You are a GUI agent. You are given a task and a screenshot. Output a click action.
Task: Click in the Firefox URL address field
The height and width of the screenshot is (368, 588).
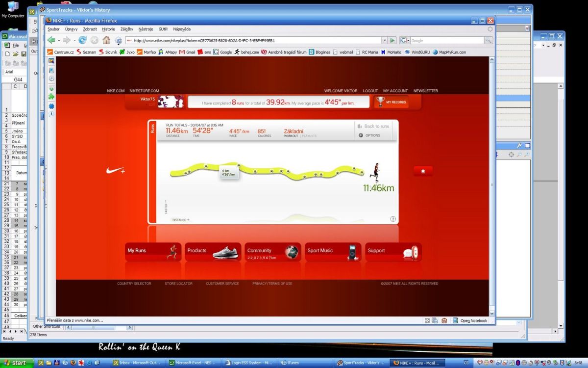tap(253, 41)
